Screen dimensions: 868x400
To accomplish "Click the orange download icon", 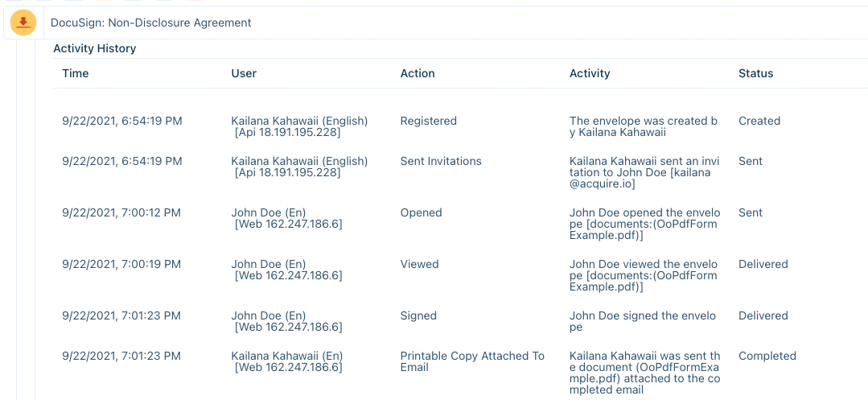I will tap(23, 23).
